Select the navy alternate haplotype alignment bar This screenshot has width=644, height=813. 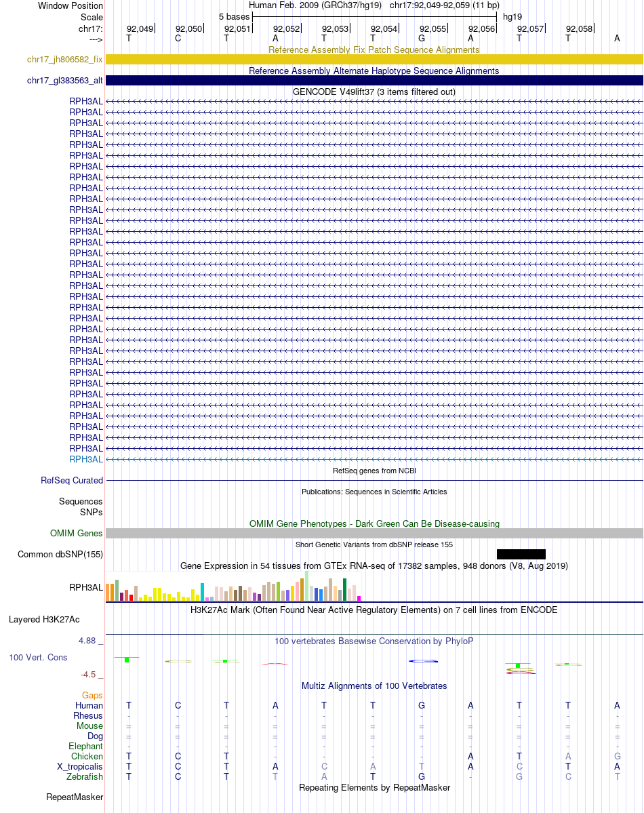374,81
